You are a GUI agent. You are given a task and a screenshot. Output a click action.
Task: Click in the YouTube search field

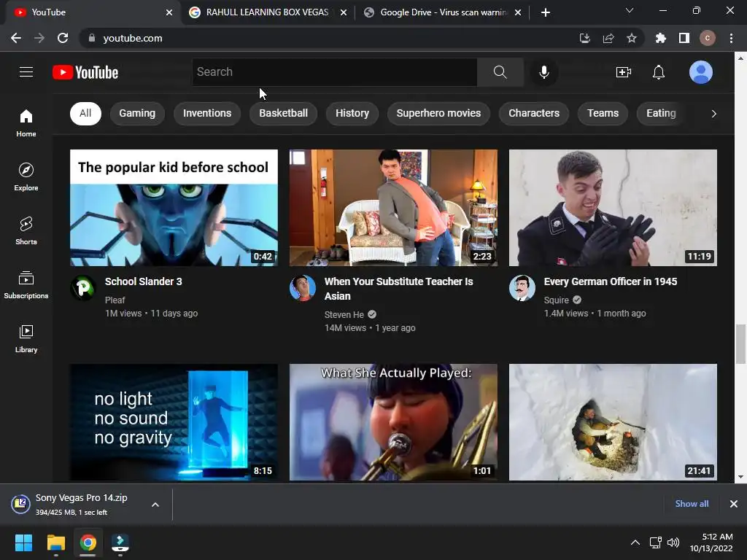pos(334,72)
